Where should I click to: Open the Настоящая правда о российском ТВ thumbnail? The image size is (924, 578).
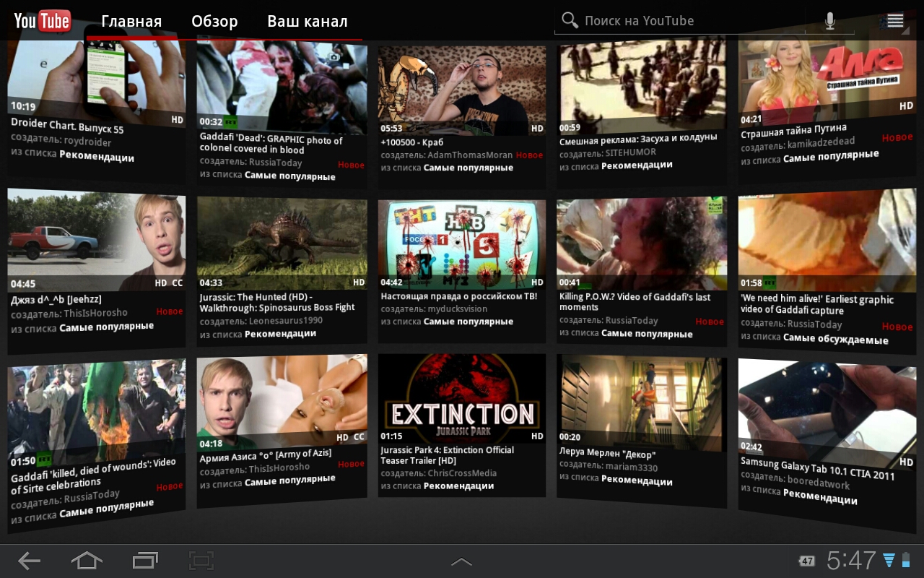462,244
